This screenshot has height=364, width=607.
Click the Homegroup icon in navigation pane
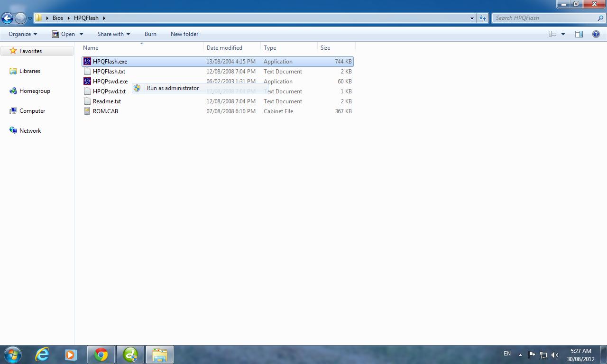(x=13, y=91)
